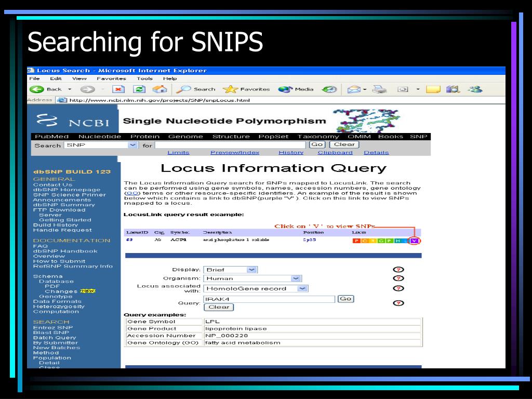The image size is (532, 399).
Task: Click the Messenger people icon
Action: pos(475,89)
